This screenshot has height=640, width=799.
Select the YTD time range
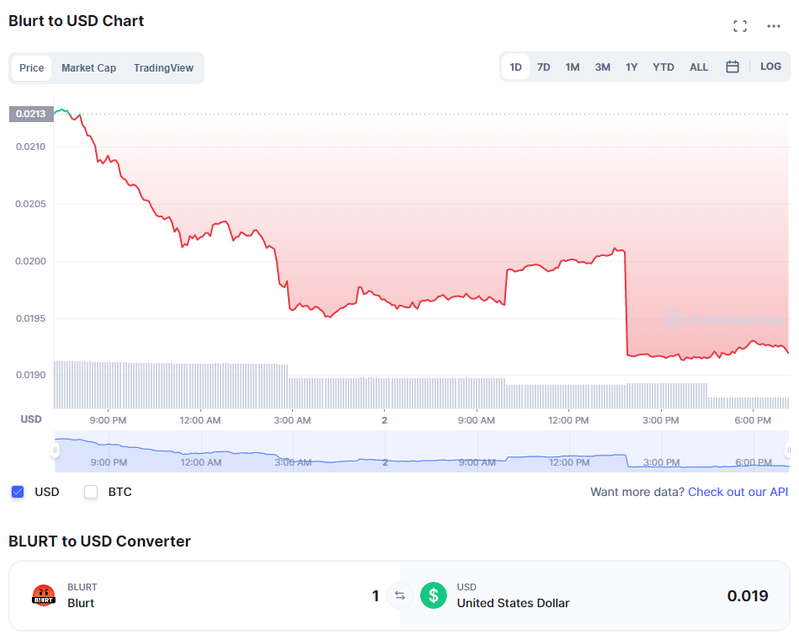click(663, 67)
